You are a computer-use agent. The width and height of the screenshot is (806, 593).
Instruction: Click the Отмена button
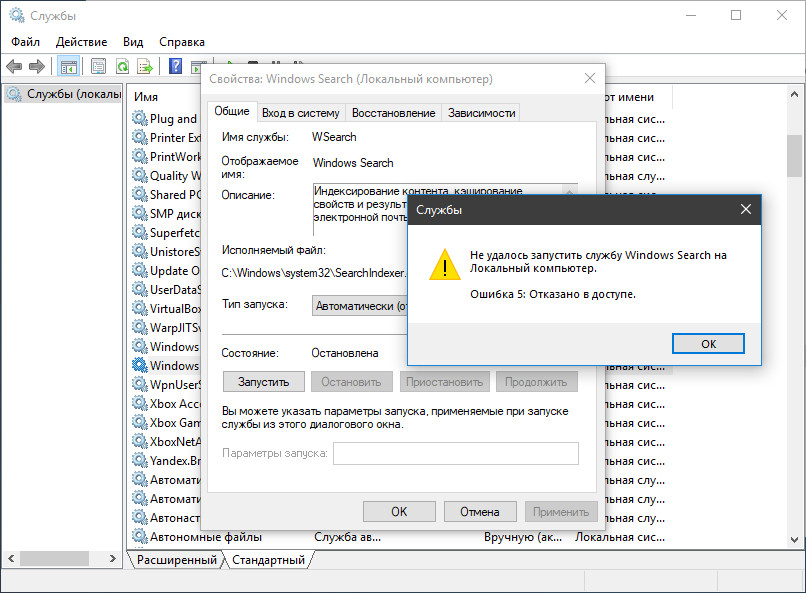[480, 512]
